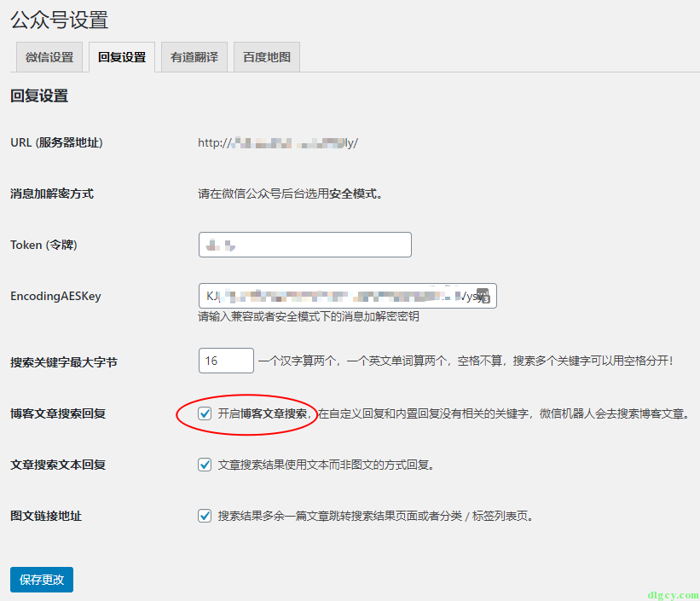The height and width of the screenshot is (601, 700).
Task: Click the 搜索结果多余一篇文章跳转 description text
Action: (x=375, y=516)
